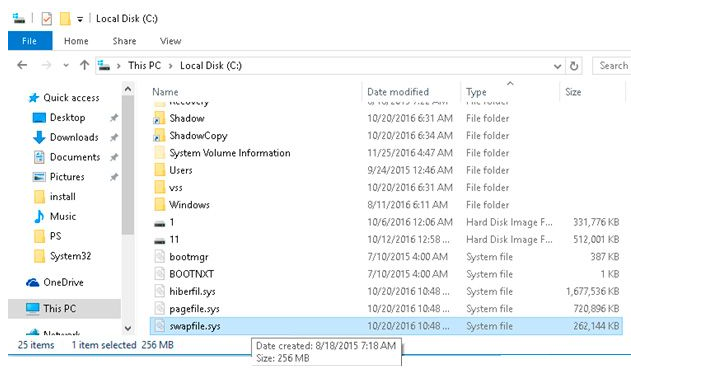Switch to the Home ribbon tab
The width and height of the screenshot is (724, 369).
coord(76,41)
